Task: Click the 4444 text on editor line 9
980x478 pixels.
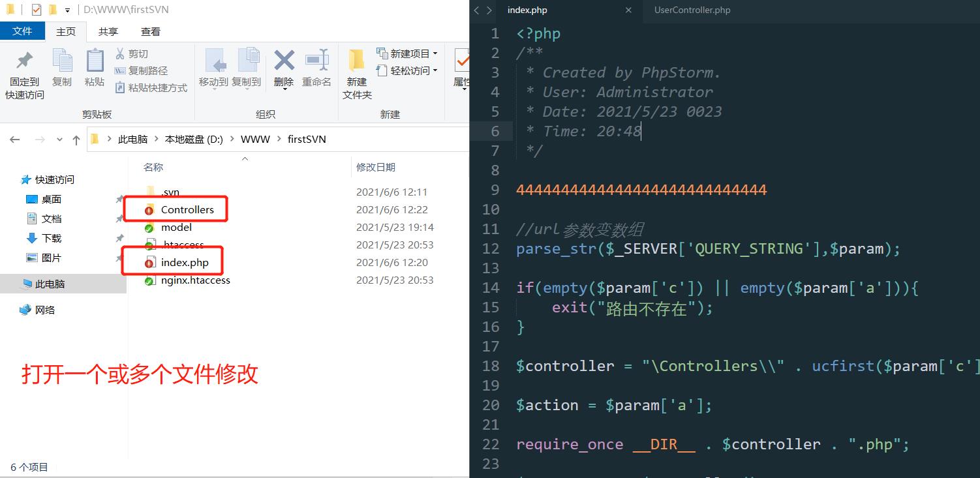Action: (641, 190)
